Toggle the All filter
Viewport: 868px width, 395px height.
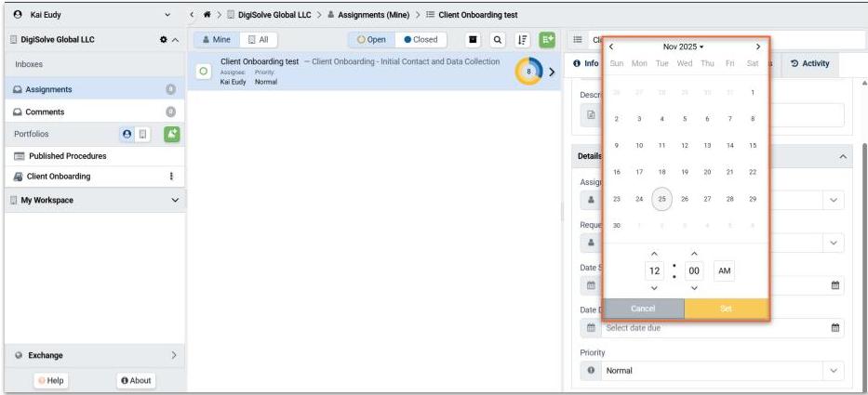258,40
